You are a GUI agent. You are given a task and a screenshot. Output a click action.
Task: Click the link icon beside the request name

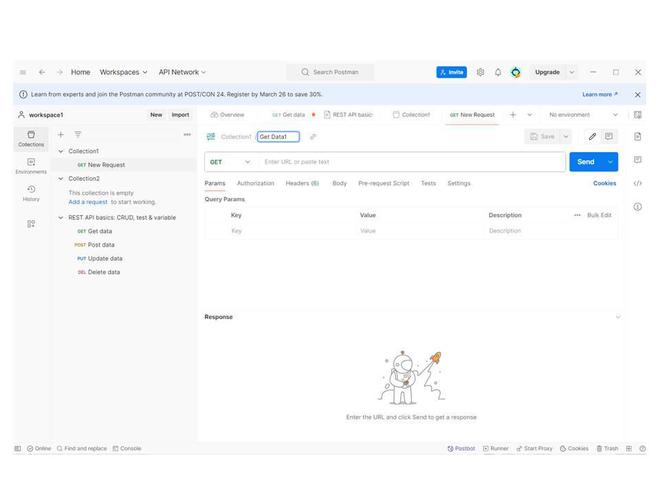[x=313, y=137]
